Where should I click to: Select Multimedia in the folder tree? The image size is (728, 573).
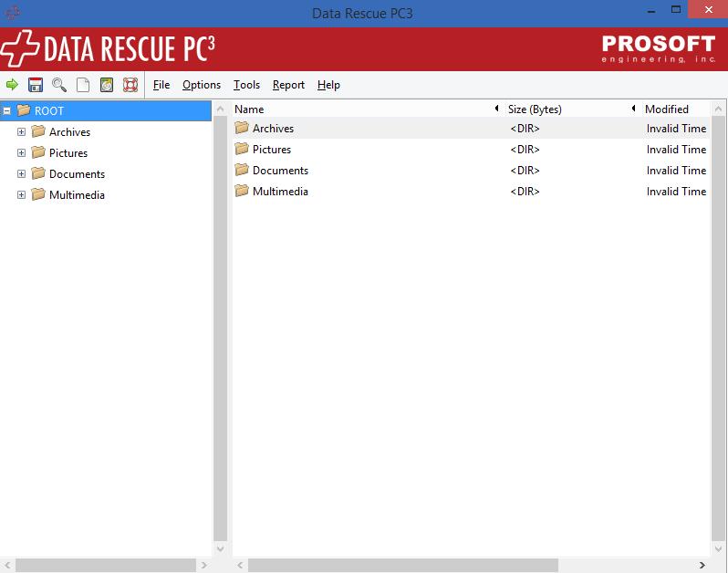[x=77, y=194]
